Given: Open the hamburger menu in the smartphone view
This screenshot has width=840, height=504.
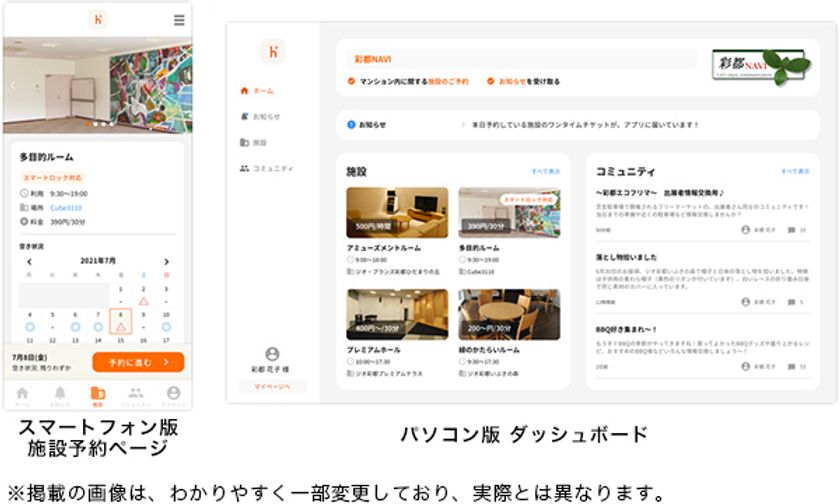Looking at the screenshot, I should pos(179,20).
